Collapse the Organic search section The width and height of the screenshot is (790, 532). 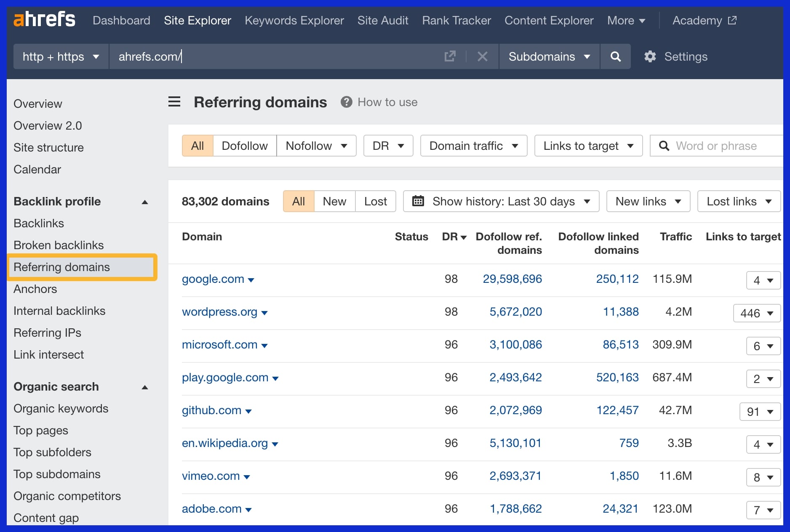pyautogui.click(x=145, y=387)
